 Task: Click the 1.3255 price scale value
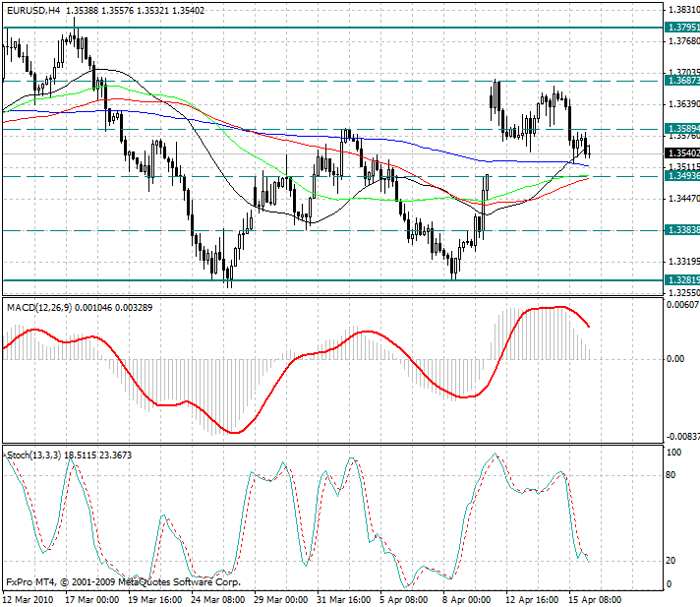tap(683, 293)
